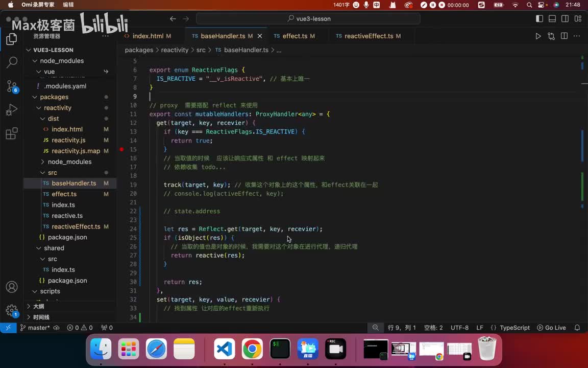Viewport: 588px width, 368px height.
Task: Click the Run play icon in editor toolbar
Action: (538, 36)
